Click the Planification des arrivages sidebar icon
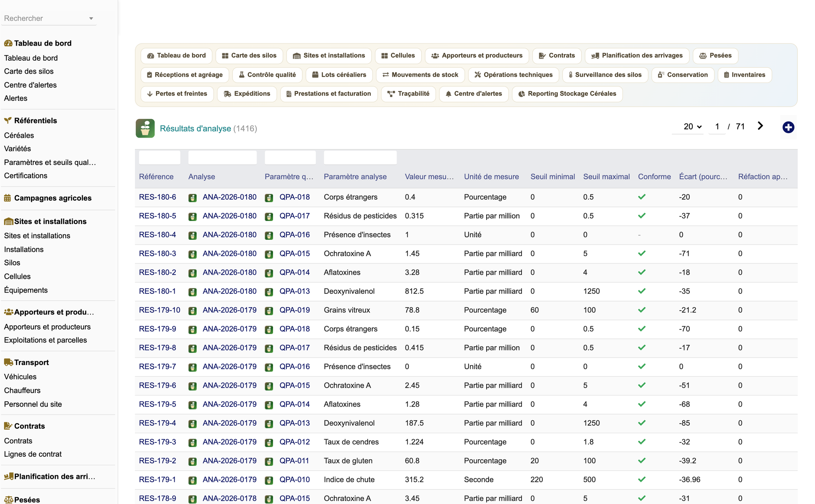The height and width of the screenshot is (504, 815). [x=8, y=476]
